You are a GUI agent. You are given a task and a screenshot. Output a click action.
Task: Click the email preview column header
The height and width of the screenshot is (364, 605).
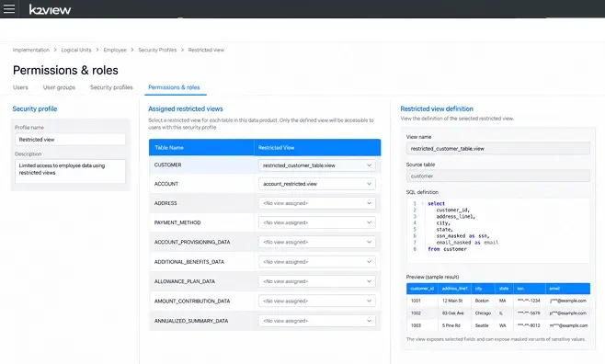tap(567, 289)
